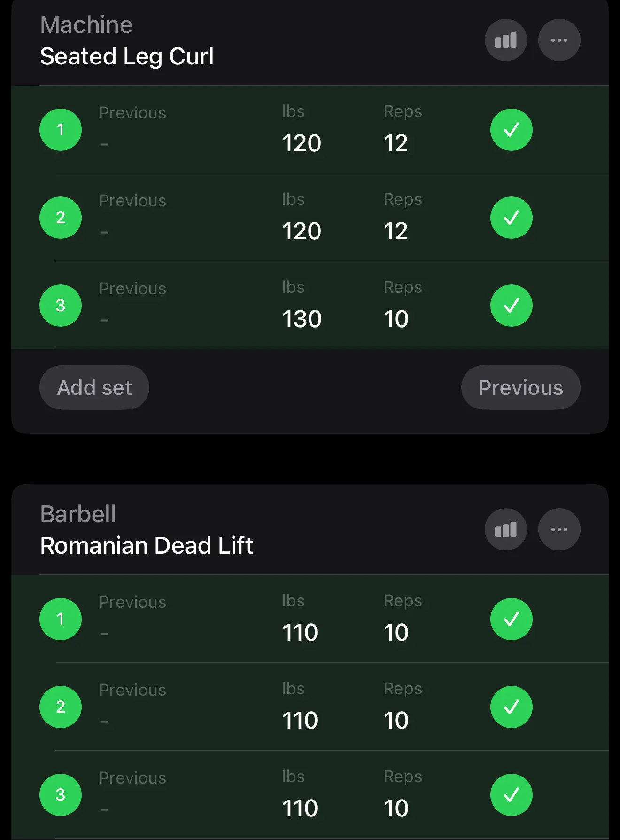Uncheck completed set 2 of Seated Leg Curl

tap(511, 218)
